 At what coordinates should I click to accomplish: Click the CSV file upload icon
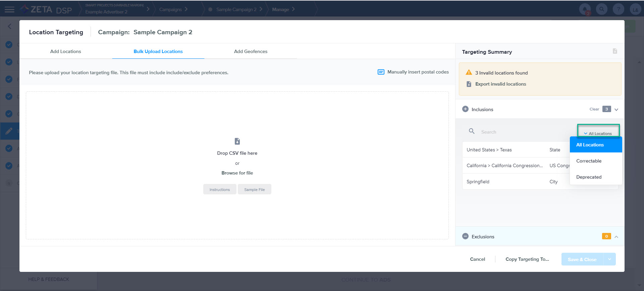(237, 141)
